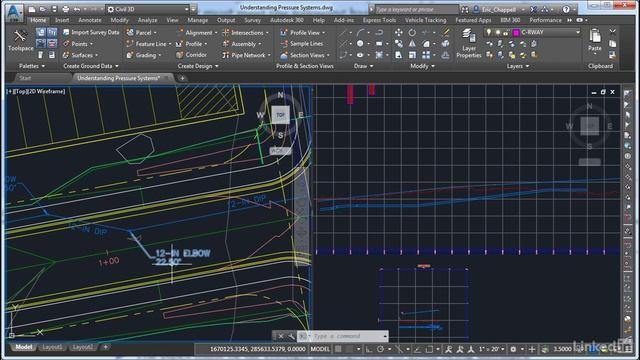Open the 1" = 20' annotation scale menu
Screen dimensions: 640x360
pos(491,349)
